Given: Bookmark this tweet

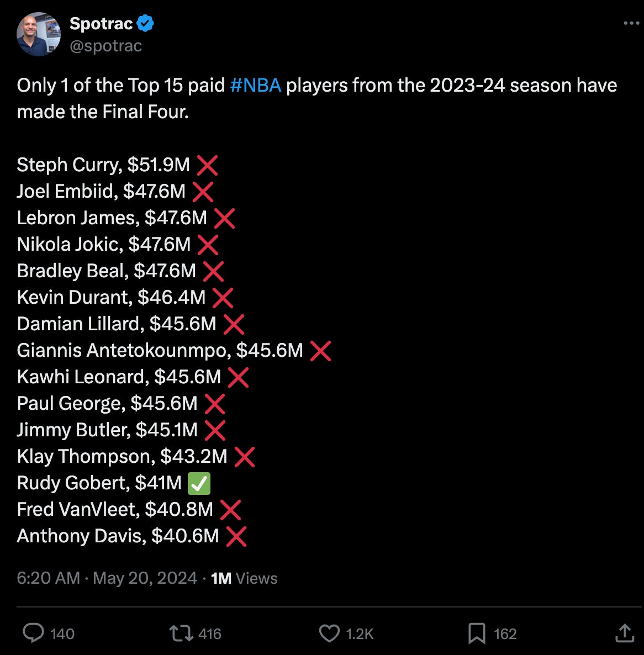Looking at the screenshot, I should coord(476,633).
